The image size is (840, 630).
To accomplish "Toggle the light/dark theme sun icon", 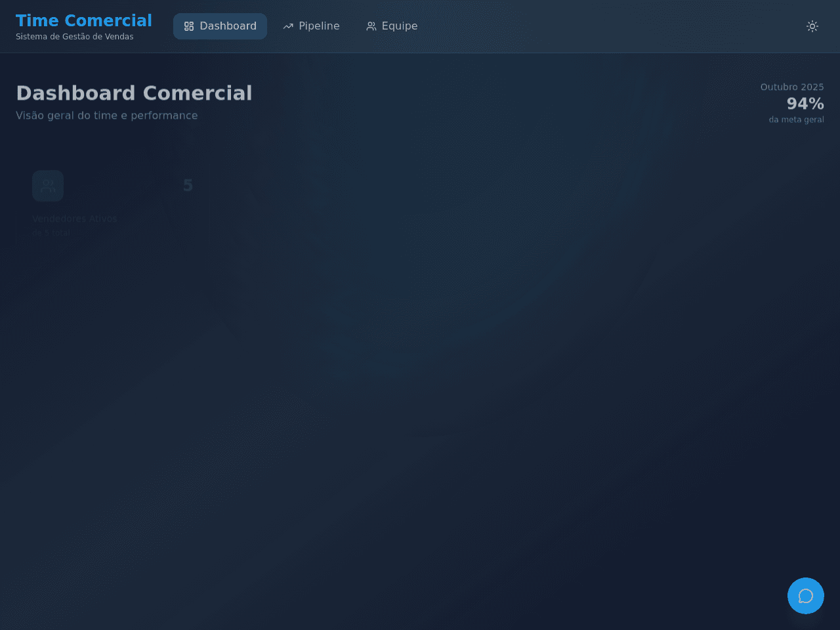I will (x=812, y=26).
